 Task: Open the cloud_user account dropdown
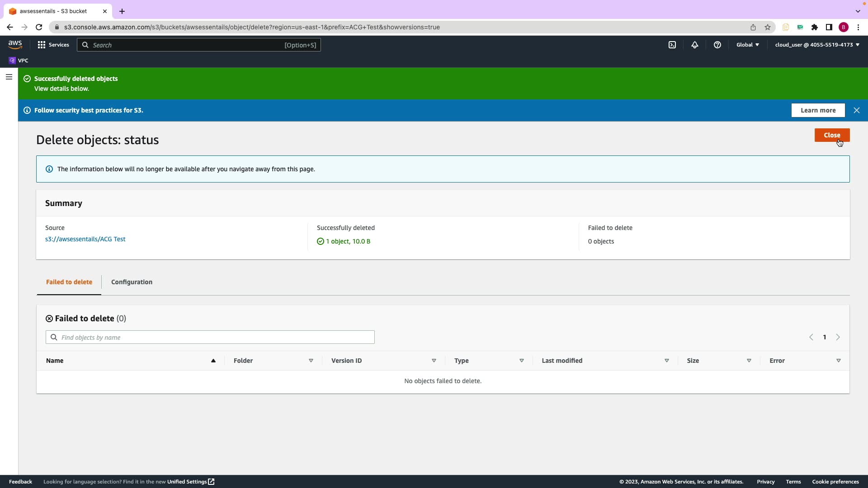click(817, 45)
